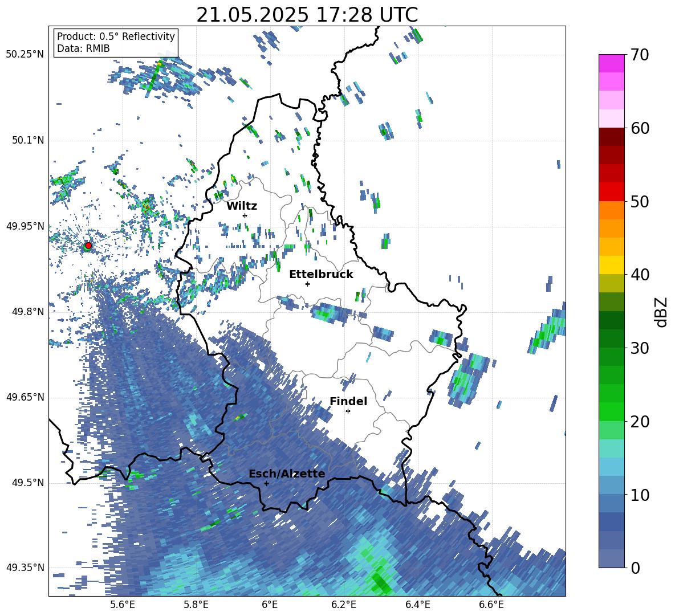The height and width of the screenshot is (616, 675).
Task: Click the 6.6°E longitude label
Action: (x=491, y=605)
